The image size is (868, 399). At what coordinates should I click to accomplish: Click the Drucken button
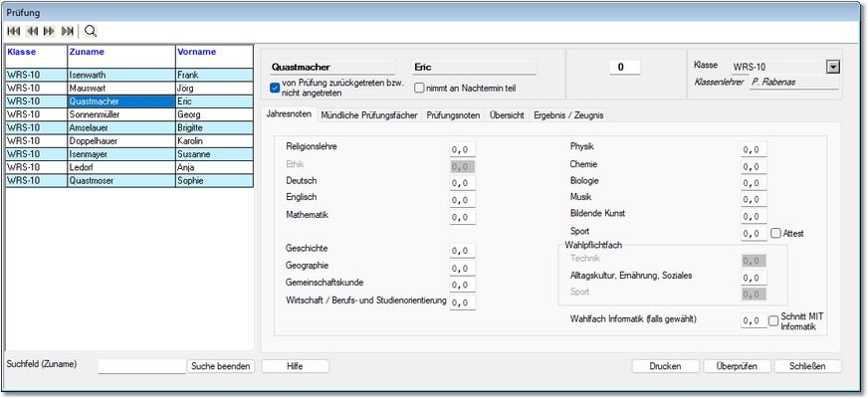pyautogui.click(x=666, y=366)
